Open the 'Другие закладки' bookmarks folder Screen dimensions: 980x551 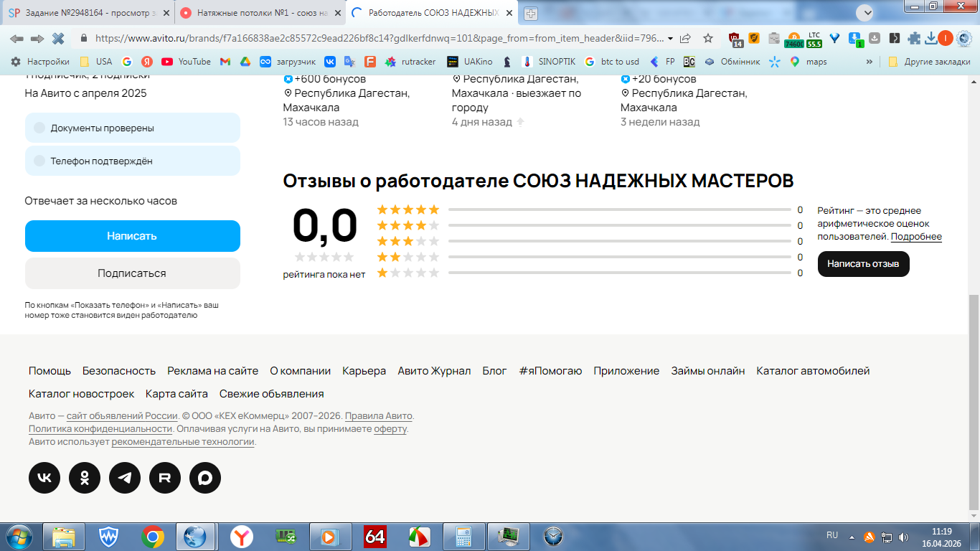tap(929, 62)
